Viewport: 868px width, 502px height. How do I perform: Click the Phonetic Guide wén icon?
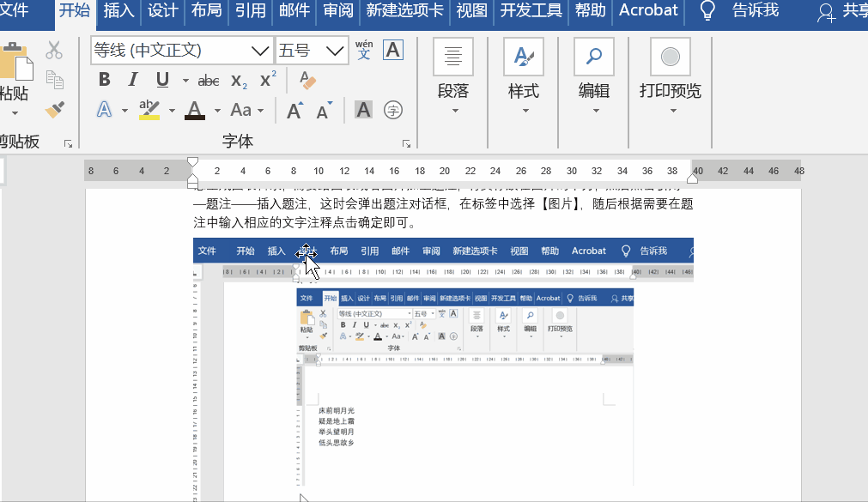tap(364, 50)
